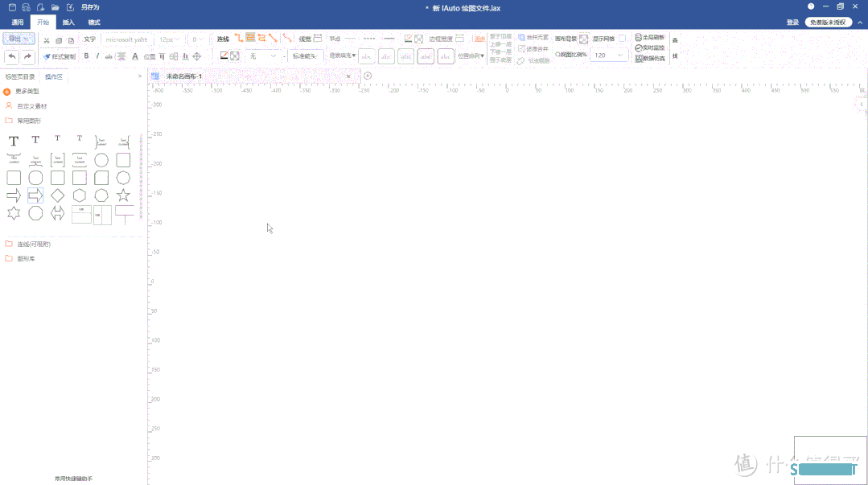Screen dimensions: 868x485
Task: Click more types 更多类型 plus icon
Action: 7,92
